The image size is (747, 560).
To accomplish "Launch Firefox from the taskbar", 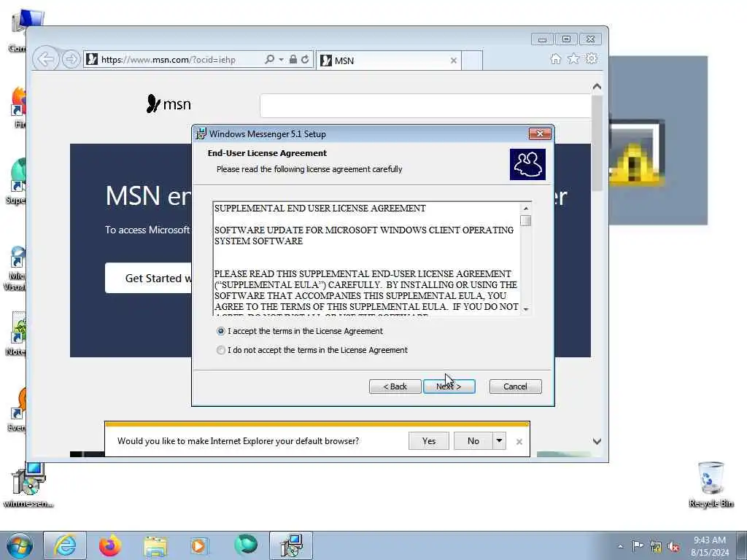I will [110, 545].
